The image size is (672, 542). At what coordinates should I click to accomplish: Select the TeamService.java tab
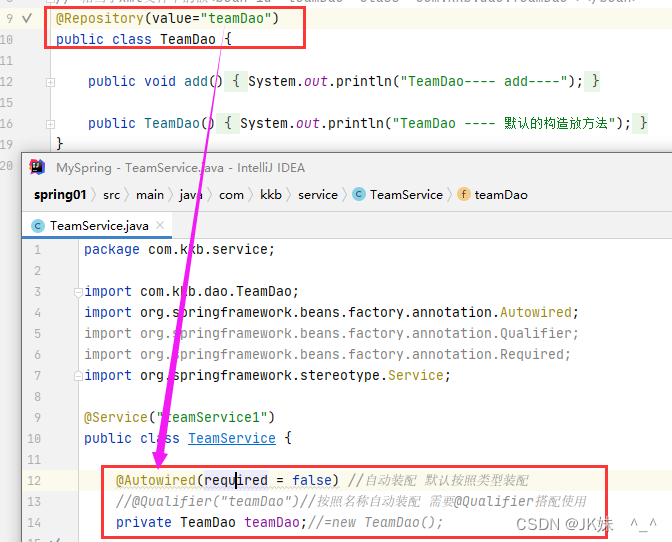tap(97, 226)
